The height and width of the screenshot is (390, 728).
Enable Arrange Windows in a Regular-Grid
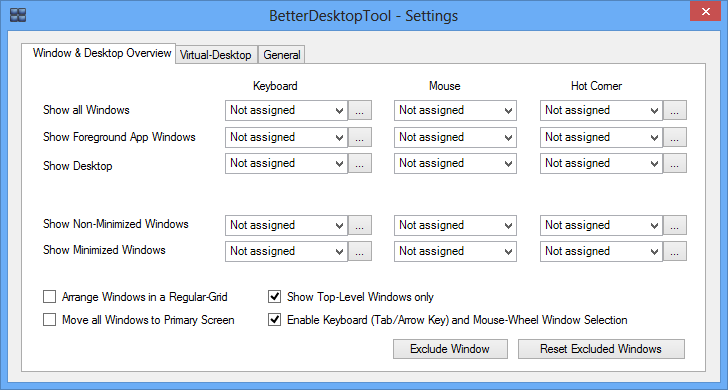pos(49,297)
